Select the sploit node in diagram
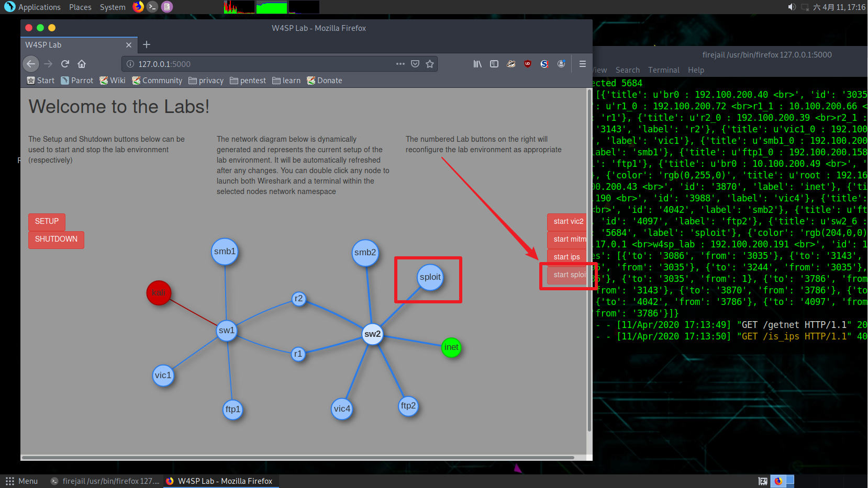The width and height of the screenshot is (868, 488). click(430, 277)
